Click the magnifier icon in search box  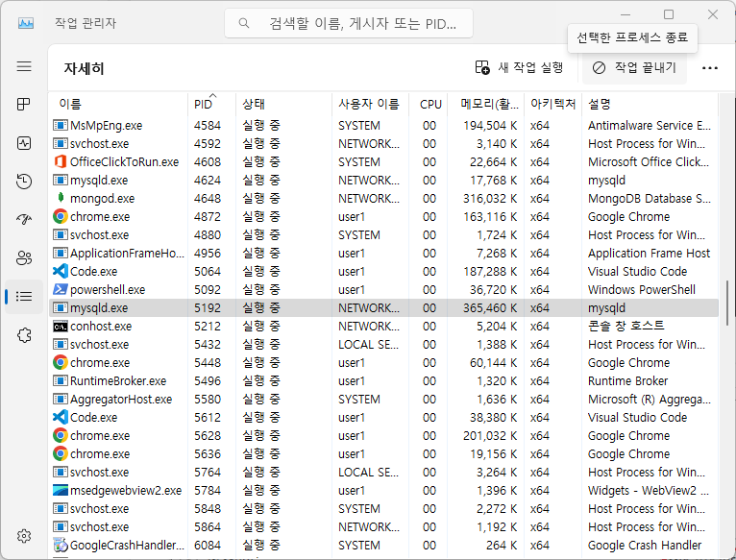pos(244,22)
